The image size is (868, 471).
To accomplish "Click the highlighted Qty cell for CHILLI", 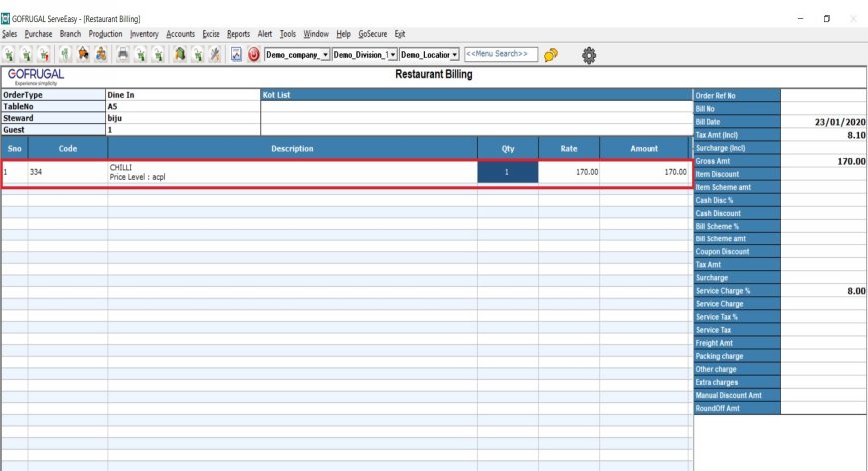I will [x=508, y=172].
